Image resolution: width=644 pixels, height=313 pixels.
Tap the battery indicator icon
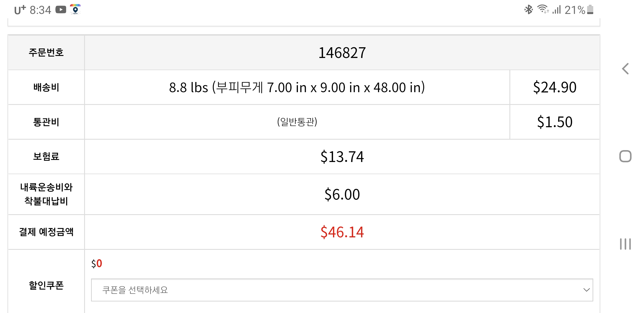point(590,10)
